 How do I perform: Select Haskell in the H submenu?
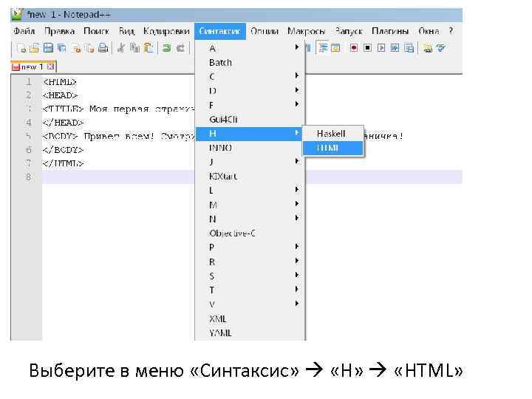(332, 134)
